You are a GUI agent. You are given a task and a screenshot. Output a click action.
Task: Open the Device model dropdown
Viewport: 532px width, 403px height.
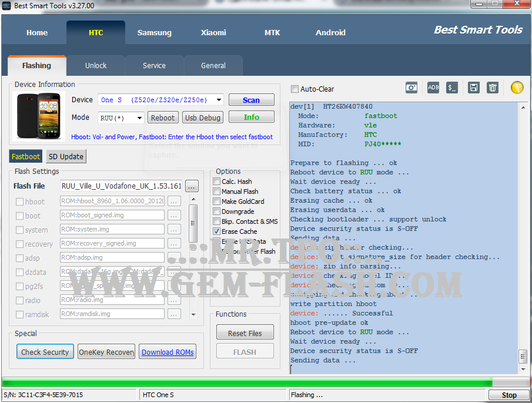click(219, 100)
